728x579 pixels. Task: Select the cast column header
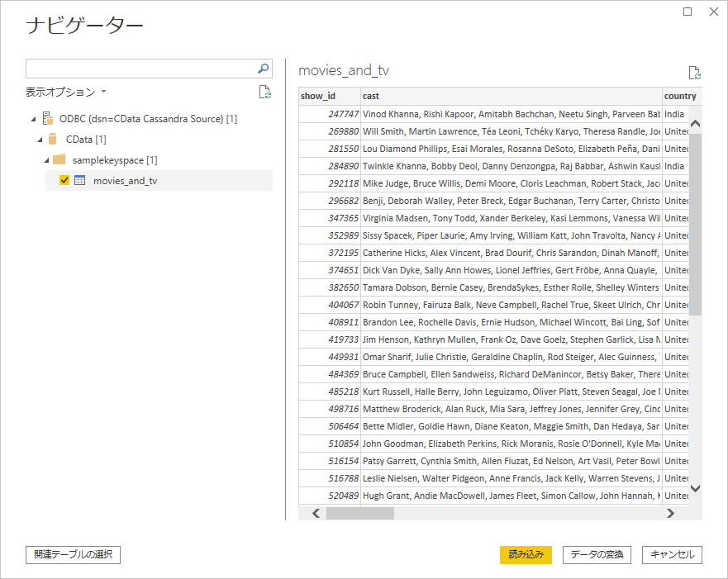[x=512, y=96]
